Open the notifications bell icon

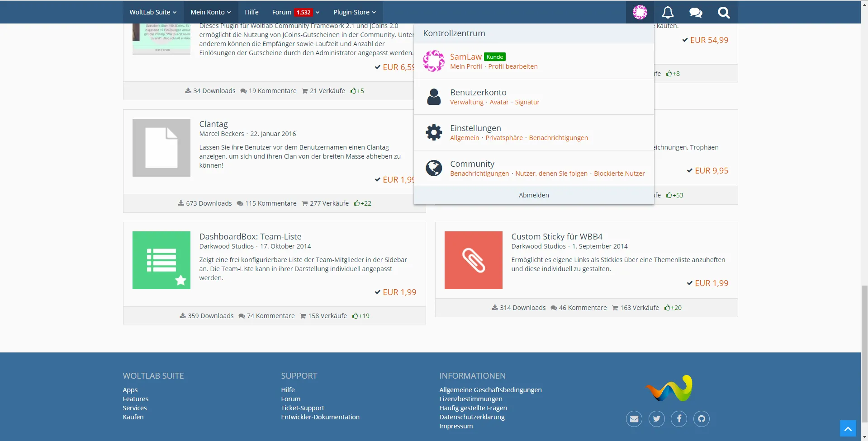pos(668,12)
